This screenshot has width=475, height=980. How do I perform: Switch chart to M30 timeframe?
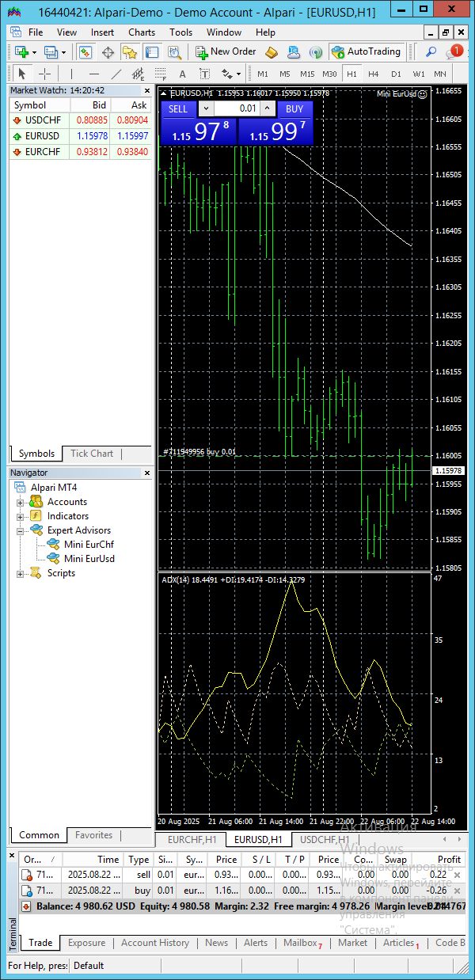tap(329, 74)
